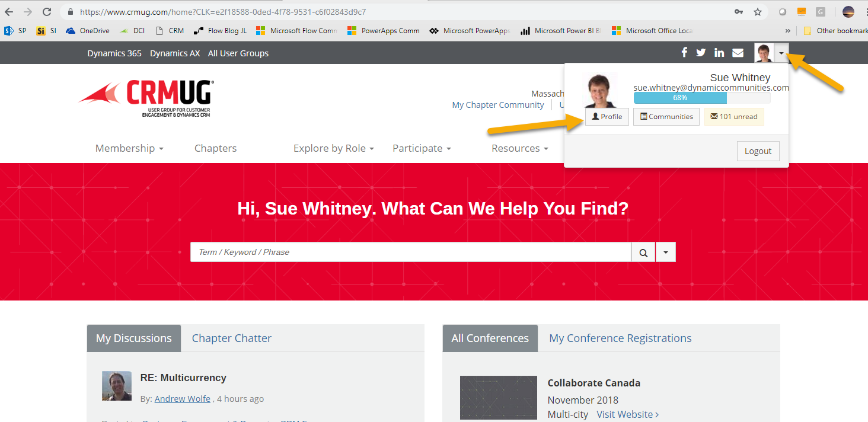
Task: Switch to the My Discussions tab
Action: click(134, 338)
